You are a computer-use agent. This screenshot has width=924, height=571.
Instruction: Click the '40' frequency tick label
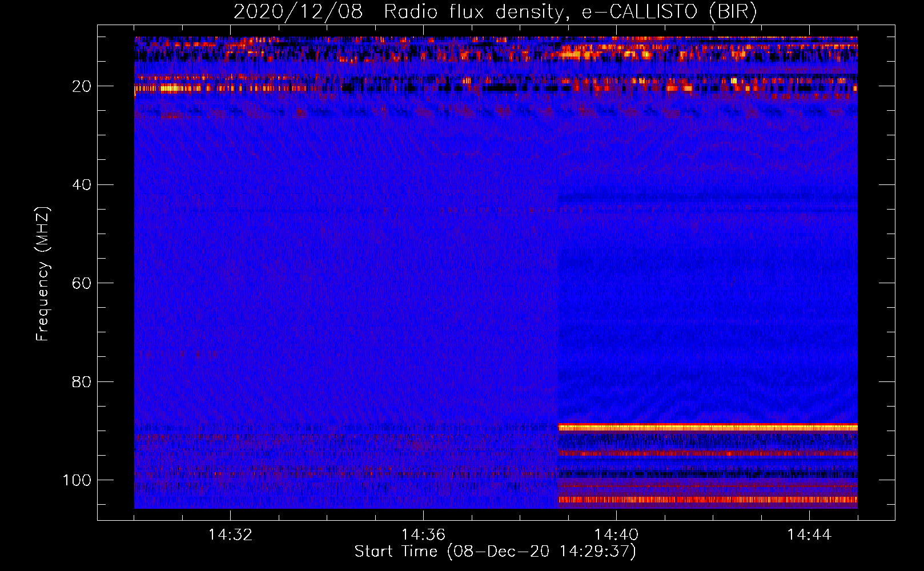coord(82,185)
